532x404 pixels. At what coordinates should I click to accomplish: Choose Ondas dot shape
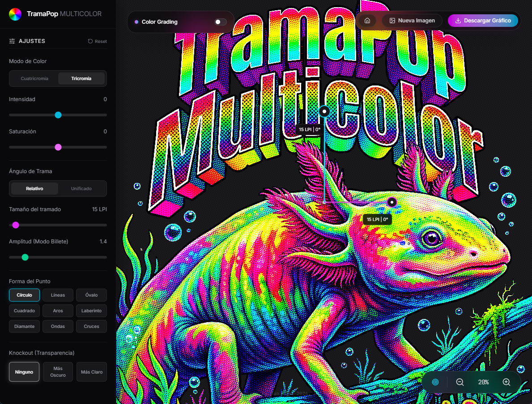(x=58, y=326)
